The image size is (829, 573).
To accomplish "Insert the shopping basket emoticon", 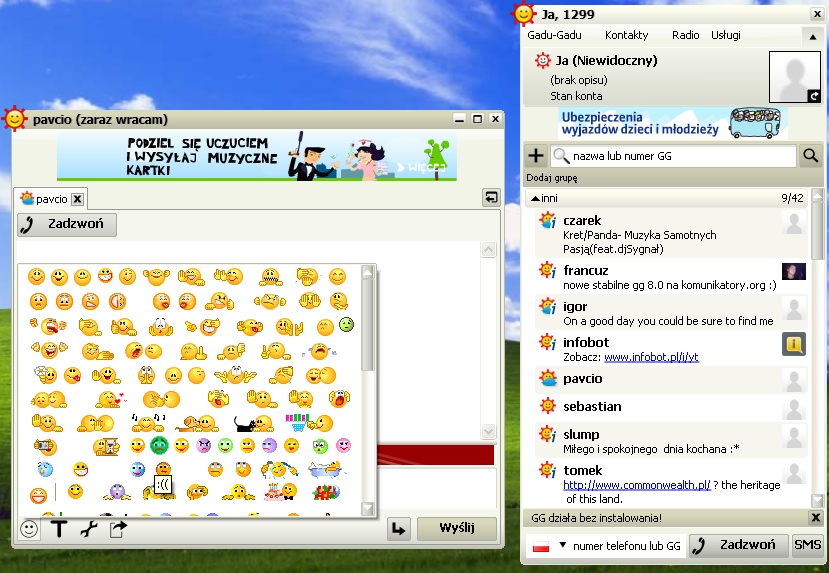I will tap(309, 423).
